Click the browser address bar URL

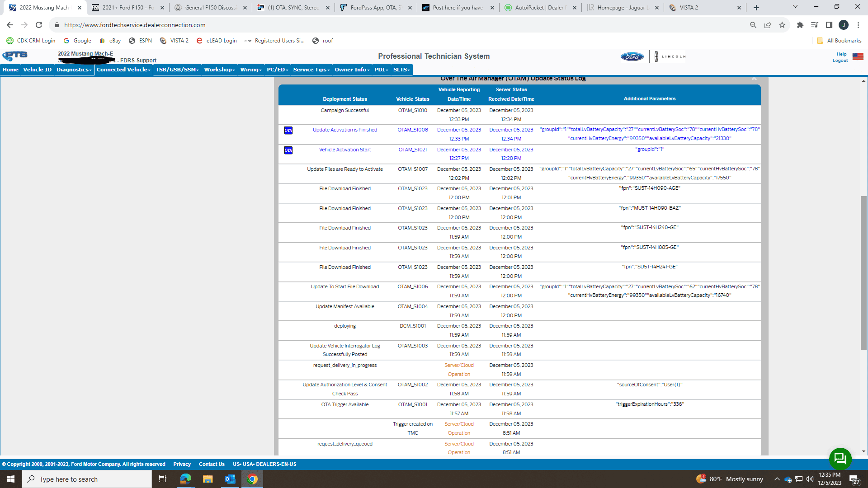point(135,25)
